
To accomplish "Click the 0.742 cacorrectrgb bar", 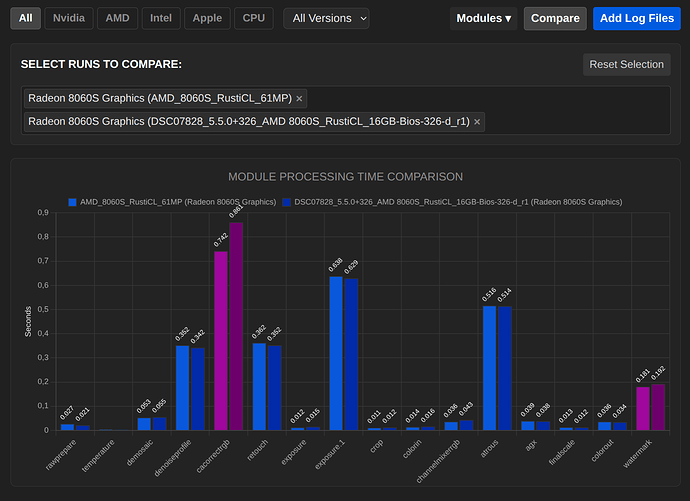I will click(221, 341).
